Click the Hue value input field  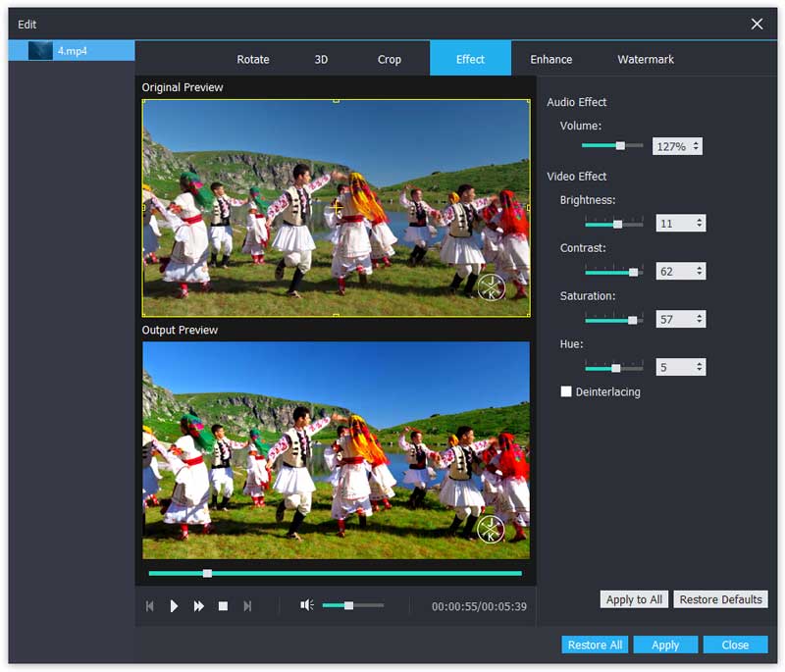click(674, 368)
